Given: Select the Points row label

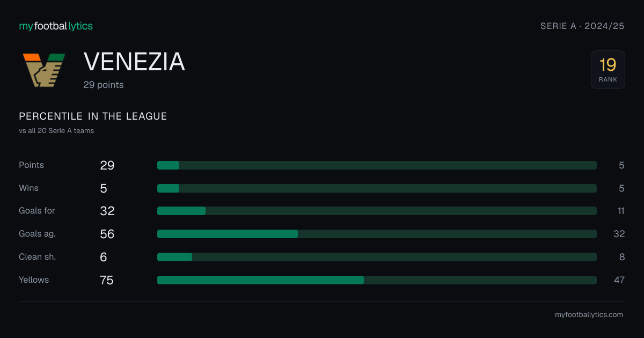Looking at the screenshot, I should click(x=32, y=165).
